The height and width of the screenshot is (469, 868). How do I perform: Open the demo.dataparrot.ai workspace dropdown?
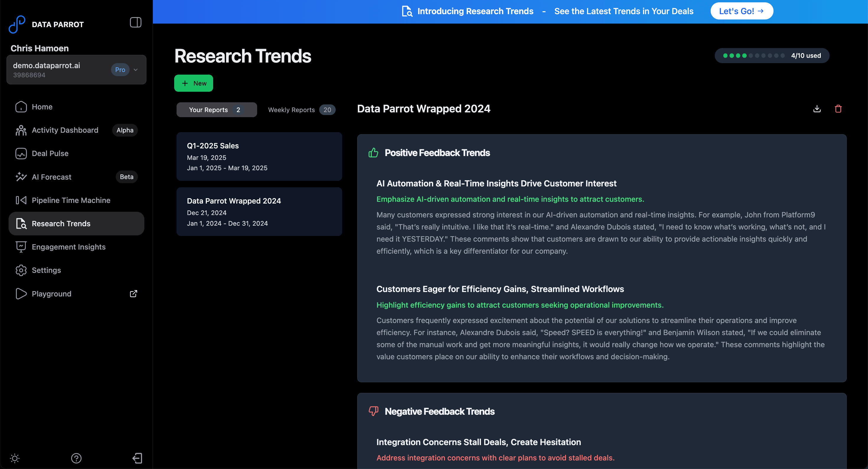click(x=76, y=70)
